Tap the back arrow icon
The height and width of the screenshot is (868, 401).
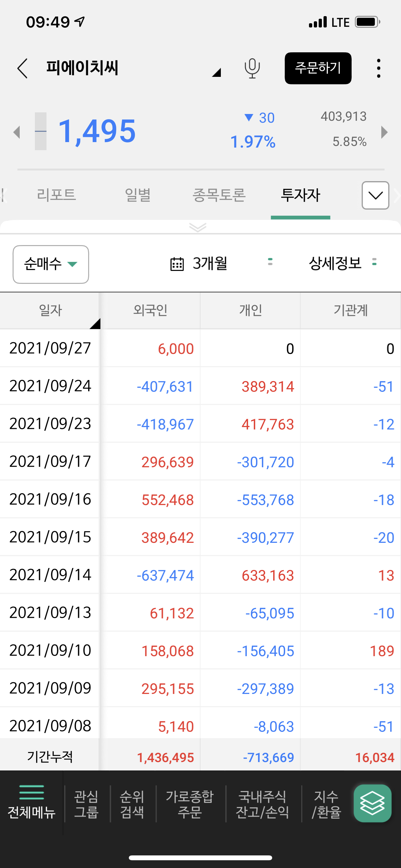pyautogui.click(x=22, y=68)
